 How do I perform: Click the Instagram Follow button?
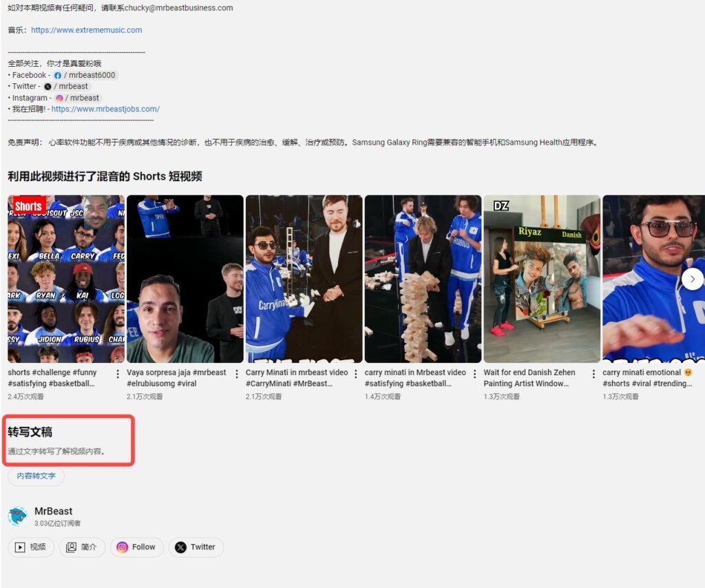(x=136, y=547)
